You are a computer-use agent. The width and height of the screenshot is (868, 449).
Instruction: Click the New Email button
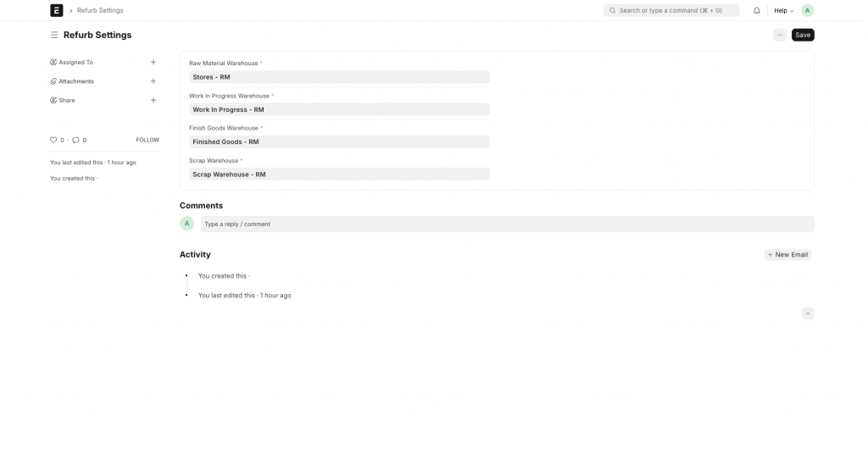[787, 254]
